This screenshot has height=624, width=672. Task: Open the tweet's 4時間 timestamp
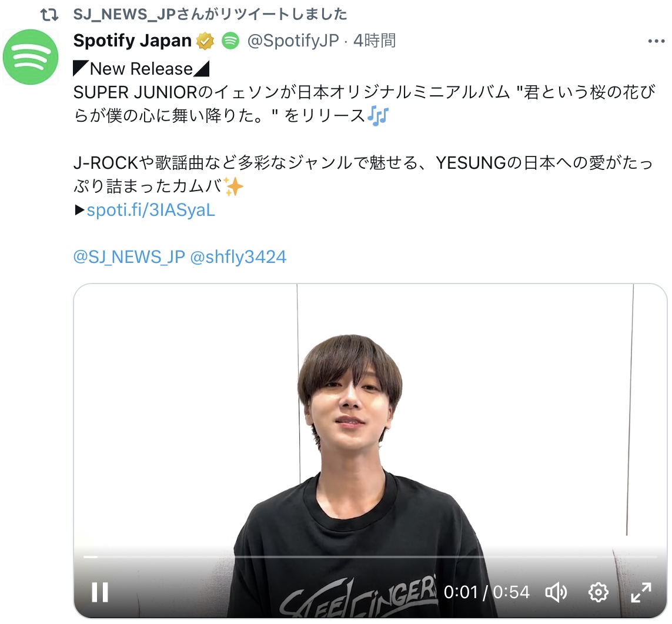375,41
